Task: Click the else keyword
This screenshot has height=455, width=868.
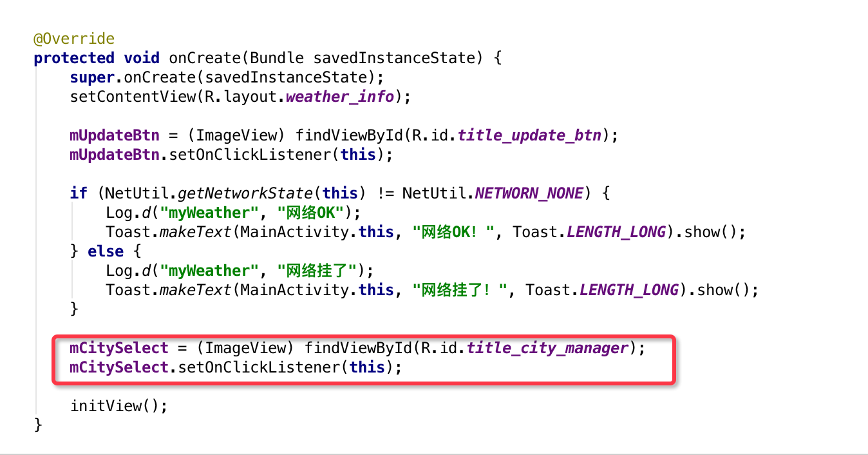Action: click(x=105, y=251)
